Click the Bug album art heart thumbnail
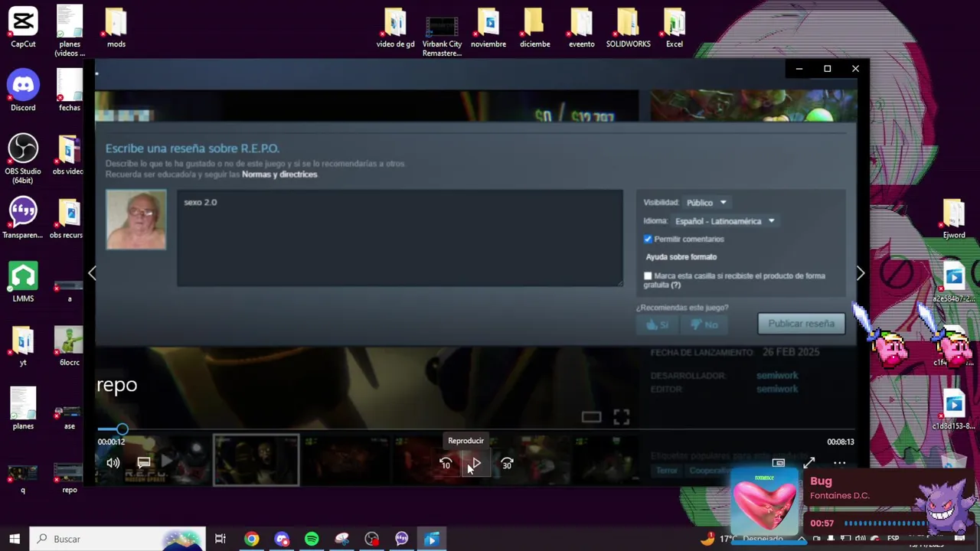 point(764,503)
